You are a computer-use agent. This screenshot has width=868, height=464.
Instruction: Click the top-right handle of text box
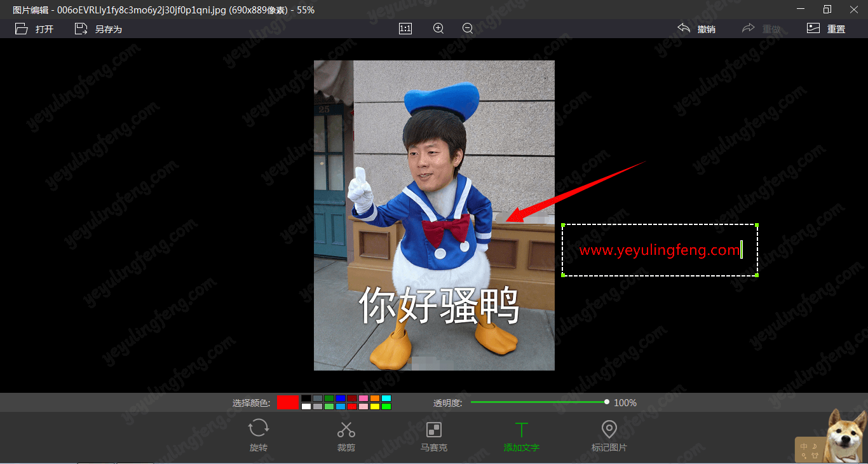(757, 224)
